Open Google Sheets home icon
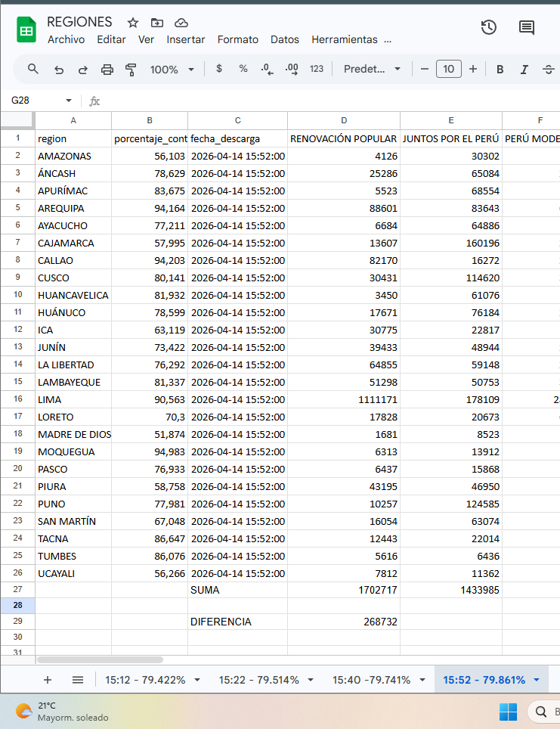 click(26, 29)
